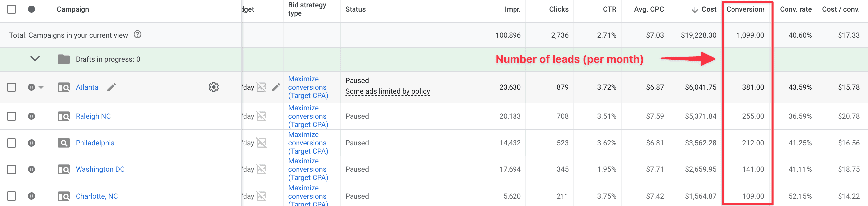Click the Conversions column header
Viewport: 868px width, 206px height.
pos(745,9)
